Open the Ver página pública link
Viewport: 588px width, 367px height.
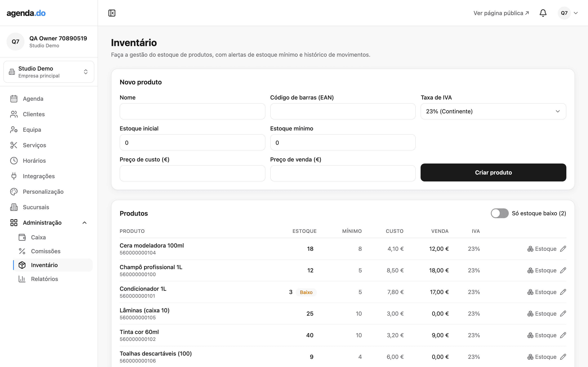501,13
